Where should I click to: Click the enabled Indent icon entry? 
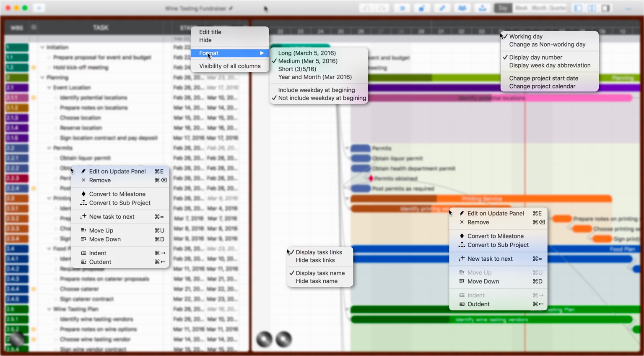(x=83, y=253)
